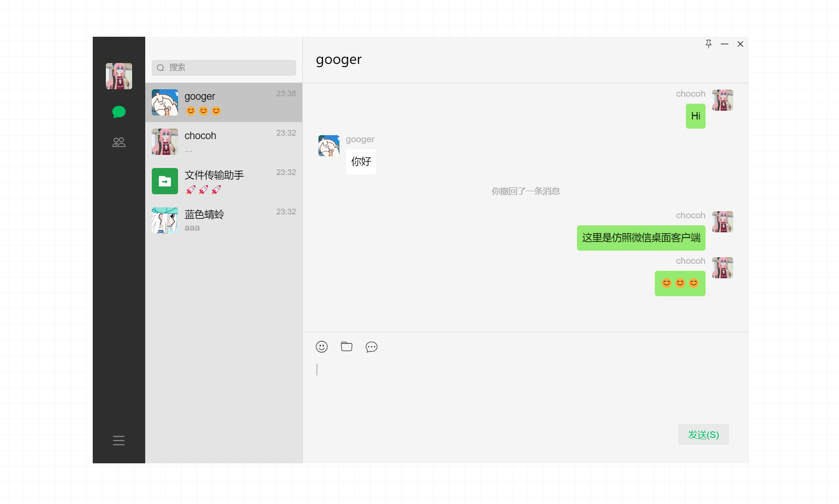Open the chats tab in sidebar
Screen dimensions: 839x504
coord(119,112)
